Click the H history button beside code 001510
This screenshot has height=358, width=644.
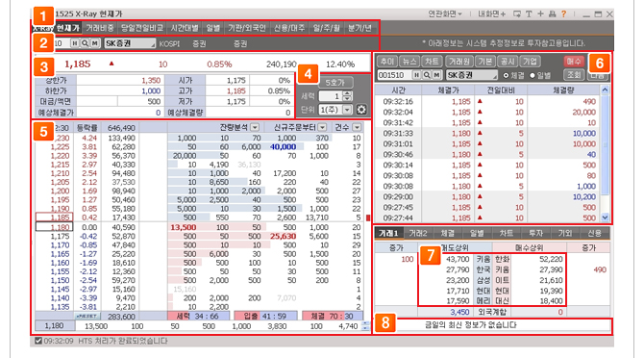click(x=417, y=75)
